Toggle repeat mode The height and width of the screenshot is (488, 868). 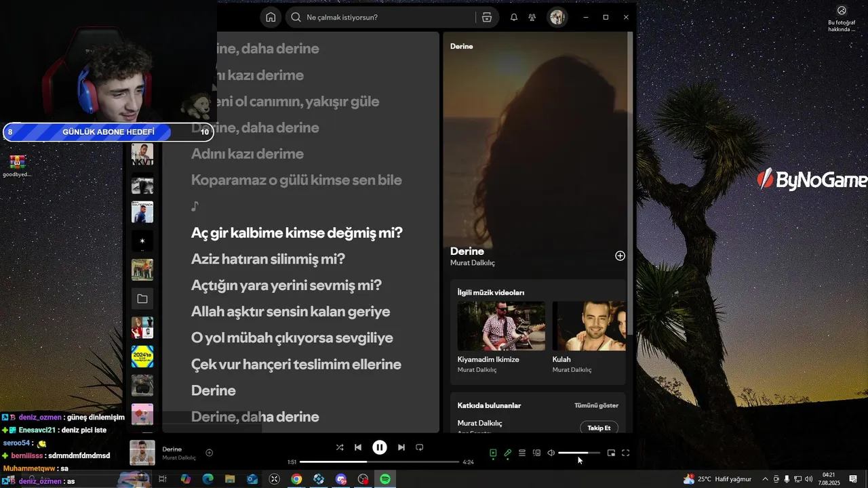coord(419,447)
